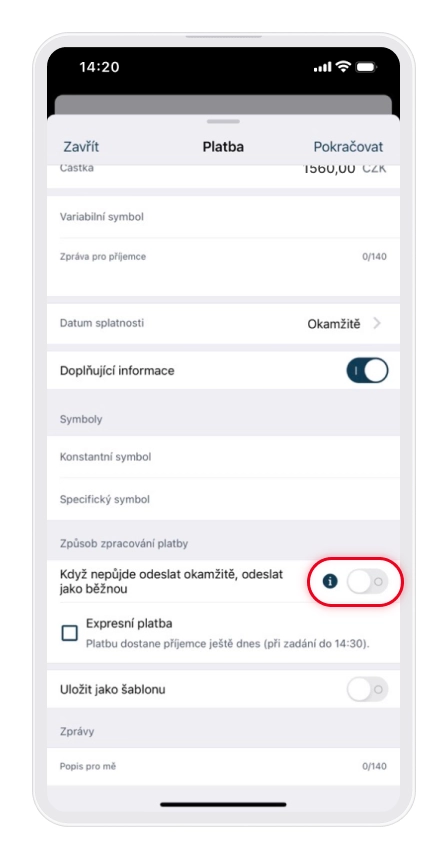Focus the Konstantní symbol field
The height and width of the screenshot is (859, 448).
(x=223, y=457)
